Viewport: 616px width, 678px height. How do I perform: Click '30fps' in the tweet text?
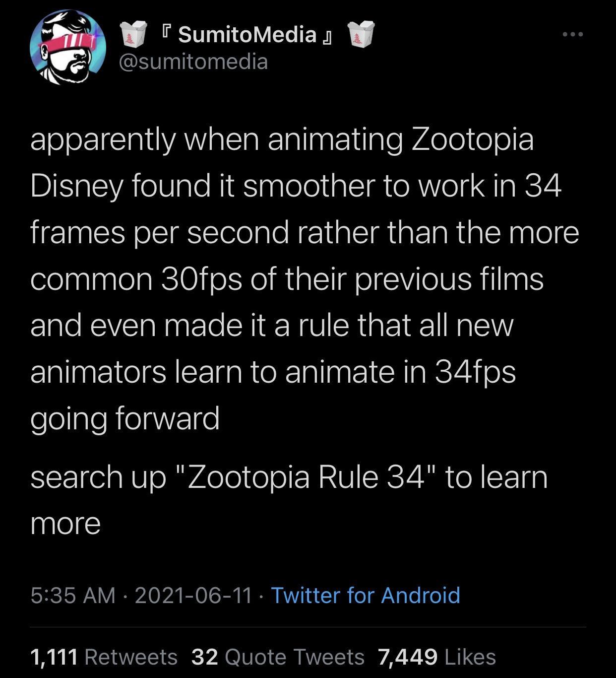(x=201, y=279)
